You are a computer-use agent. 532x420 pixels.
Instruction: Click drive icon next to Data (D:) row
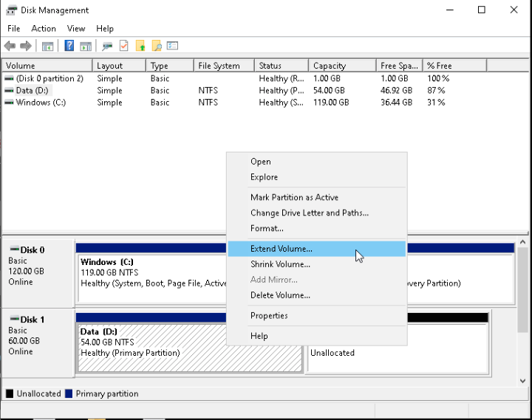[x=9, y=91]
